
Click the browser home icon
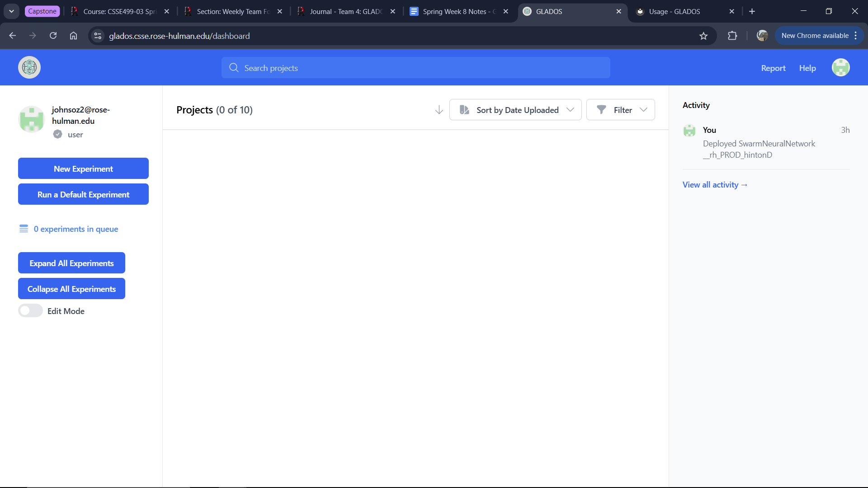tap(73, 36)
